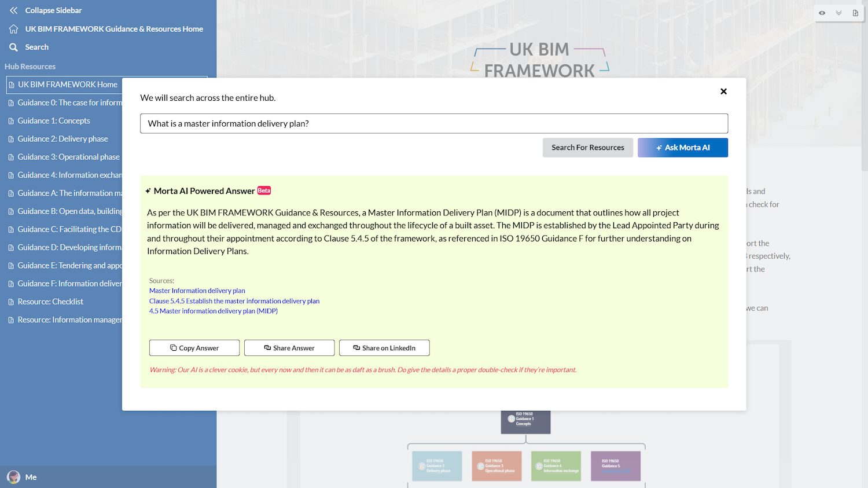Click the LinkedIn icon on Share on LinkedIn button
This screenshot has width=868, height=488.
(x=355, y=347)
